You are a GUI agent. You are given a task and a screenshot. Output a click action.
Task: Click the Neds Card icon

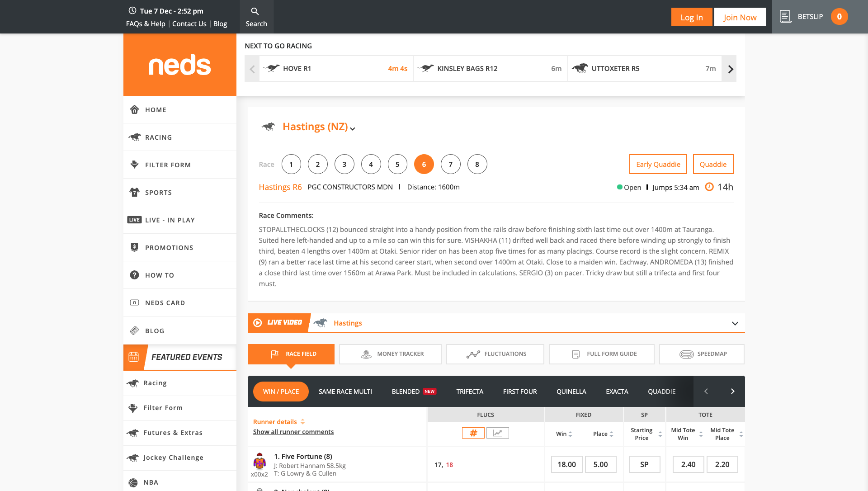click(x=134, y=302)
